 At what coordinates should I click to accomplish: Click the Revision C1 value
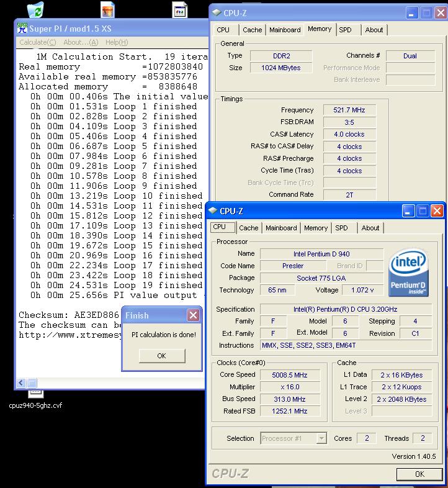click(415, 333)
